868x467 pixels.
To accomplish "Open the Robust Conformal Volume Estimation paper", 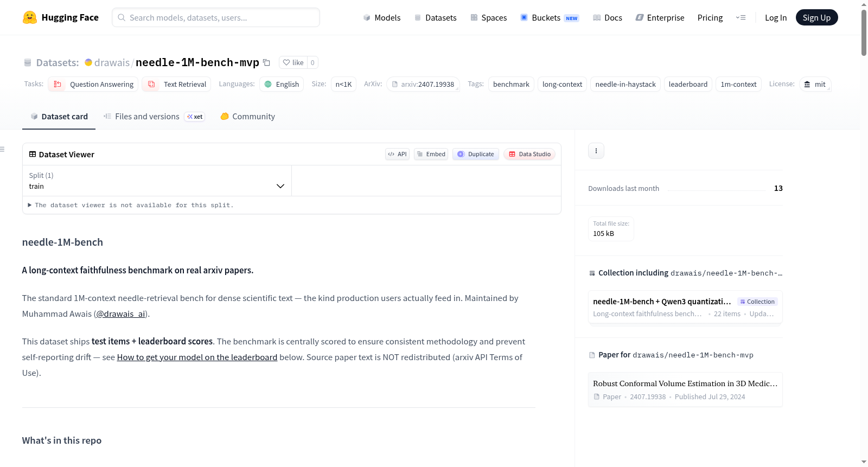I will [685, 389].
